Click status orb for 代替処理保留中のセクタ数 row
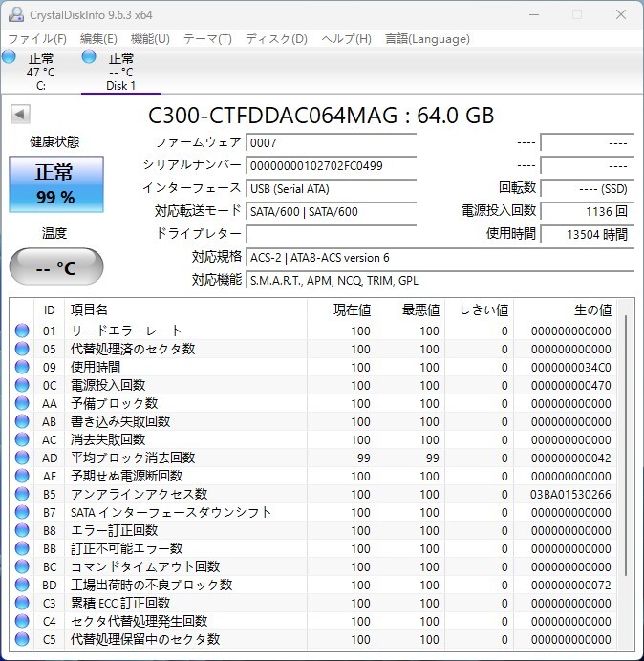The image size is (644, 661). (x=22, y=639)
